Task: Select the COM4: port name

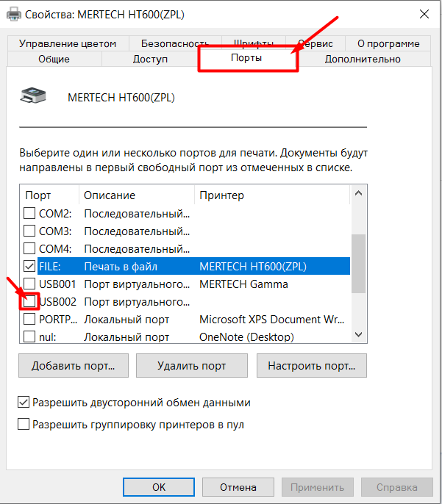Action: pos(55,249)
